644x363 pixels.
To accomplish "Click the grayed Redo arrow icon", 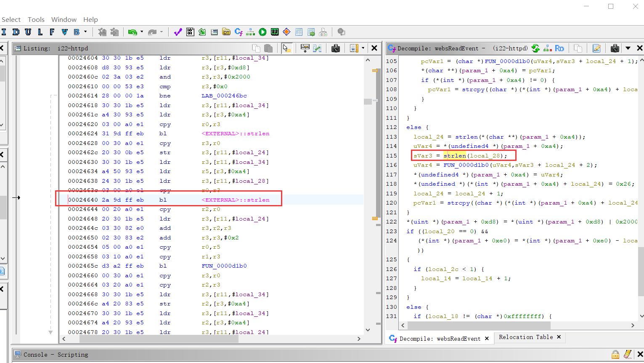I will point(152,32).
